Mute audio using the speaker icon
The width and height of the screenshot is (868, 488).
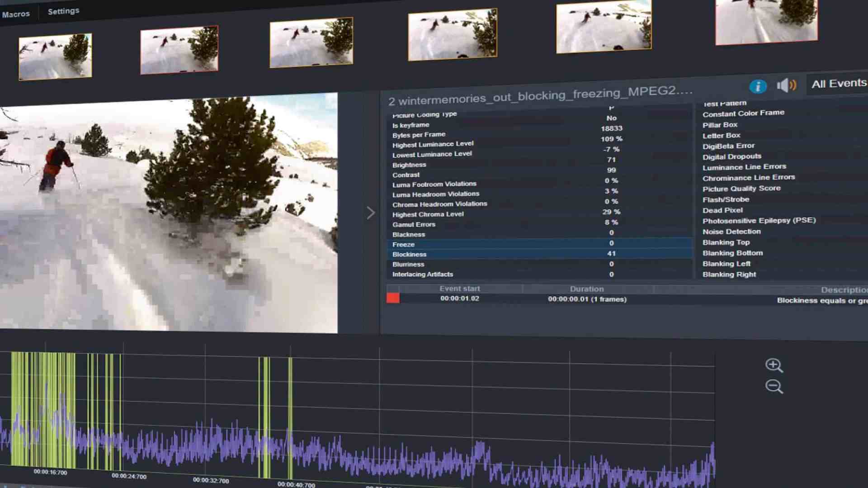click(786, 85)
